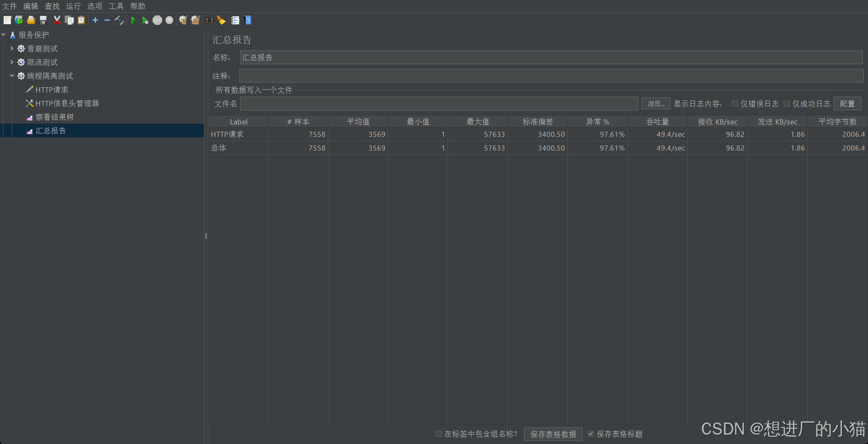Image resolution: width=868 pixels, height=444 pixels.
Task: Select the HTTP请求 tree item
Action: [x=52, y=90]
